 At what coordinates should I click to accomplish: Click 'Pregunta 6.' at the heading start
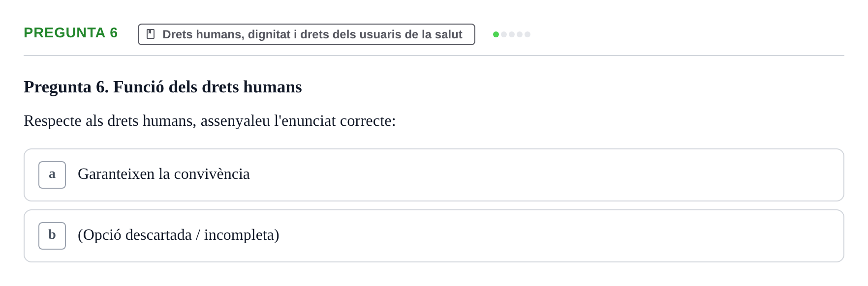(x=66, y=87)
